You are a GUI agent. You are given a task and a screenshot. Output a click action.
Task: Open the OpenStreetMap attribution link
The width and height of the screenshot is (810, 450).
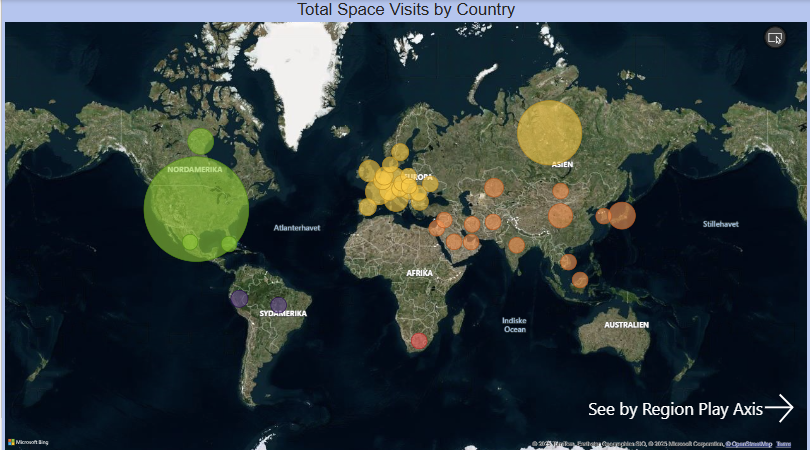tap(749, 444)
